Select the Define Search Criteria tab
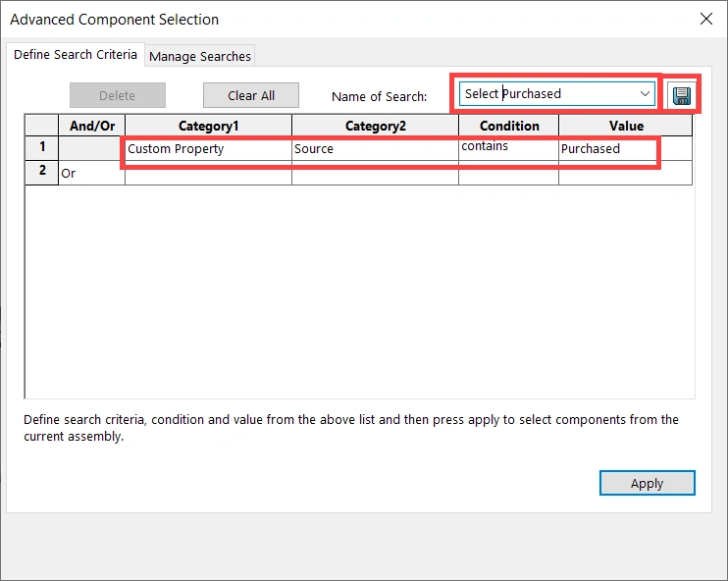728x581 pixels. (76, 55)
